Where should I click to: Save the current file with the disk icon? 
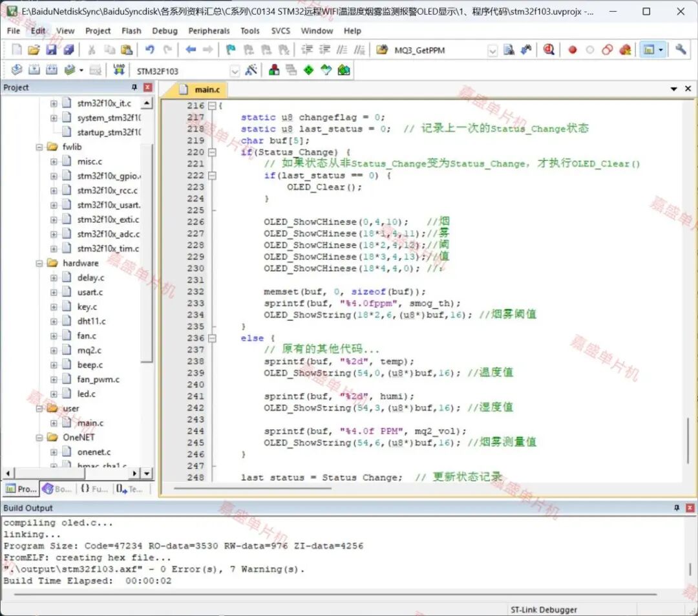click(52, 50)
